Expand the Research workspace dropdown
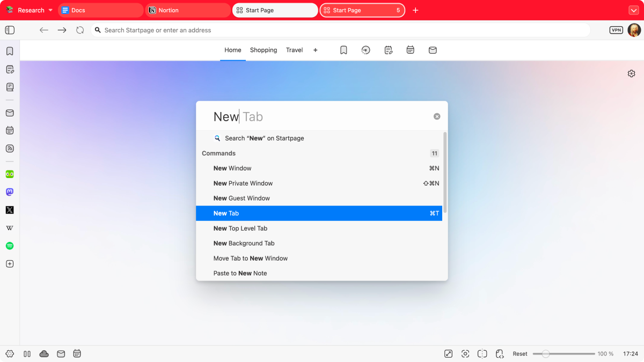The image size is (644, 362). coord(50,10)
